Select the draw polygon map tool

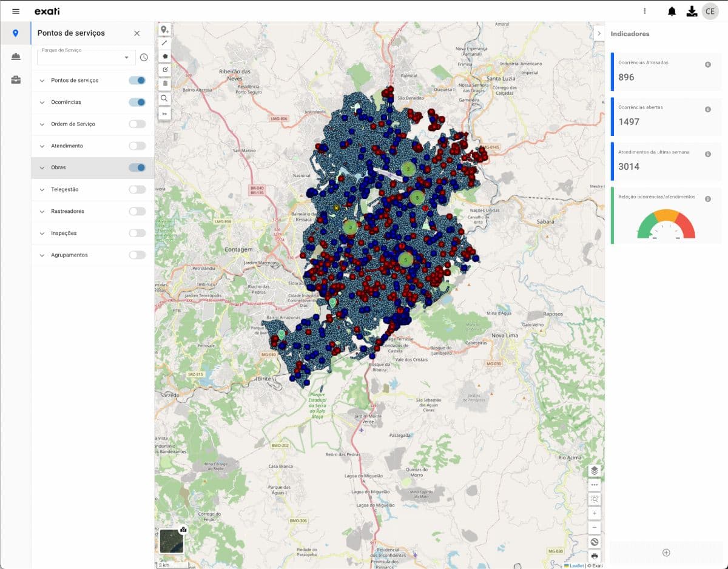tap(164, 56)
